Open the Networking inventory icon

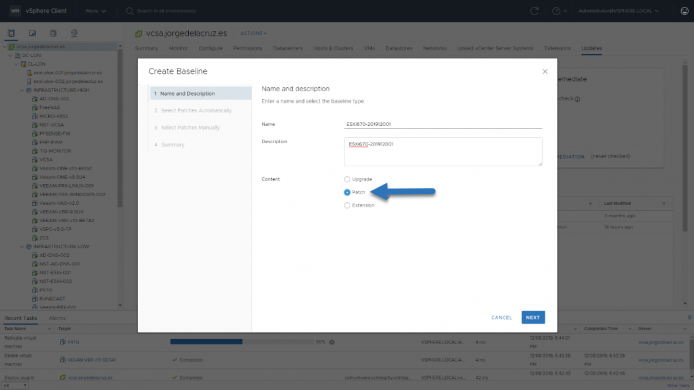pyautogui.click(x=74, y=33)
